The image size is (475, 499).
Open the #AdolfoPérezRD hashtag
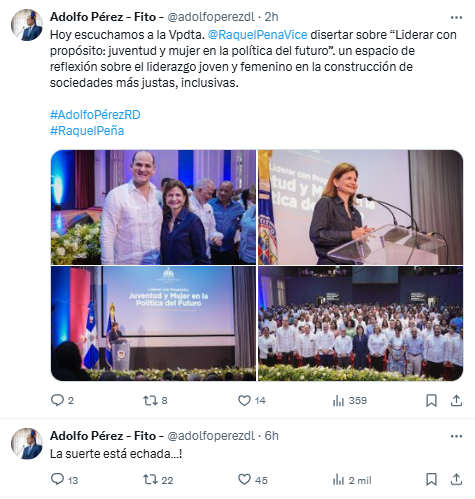pos(95,115)
